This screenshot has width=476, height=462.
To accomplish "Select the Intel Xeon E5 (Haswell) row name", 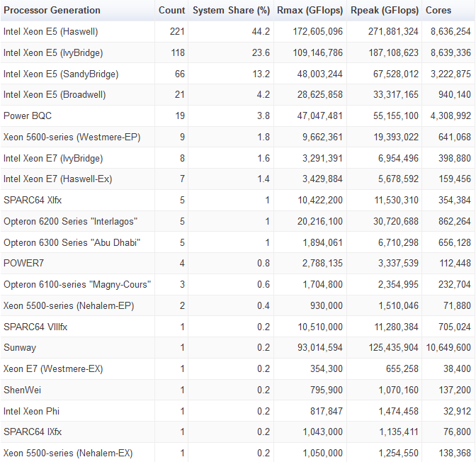I will click(x=51, y=32).
